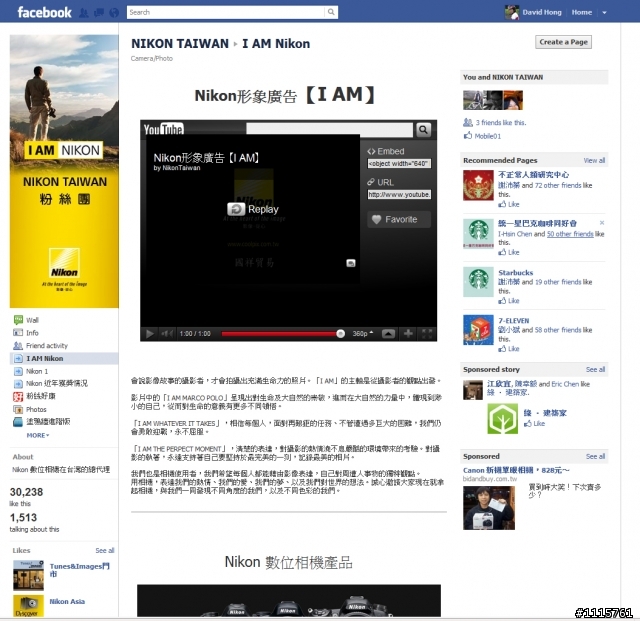Image resolution: width=640 pixels, height=621 pixels.
Task: Click the NIKON TAIWAN page title link
Action: point(180,43)
